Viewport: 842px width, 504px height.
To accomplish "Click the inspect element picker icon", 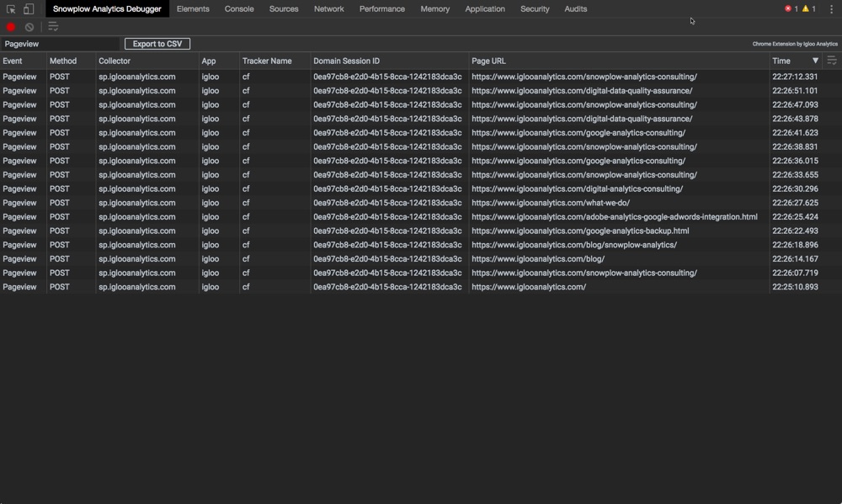I will pyautogui.click(x=11, y=9).
